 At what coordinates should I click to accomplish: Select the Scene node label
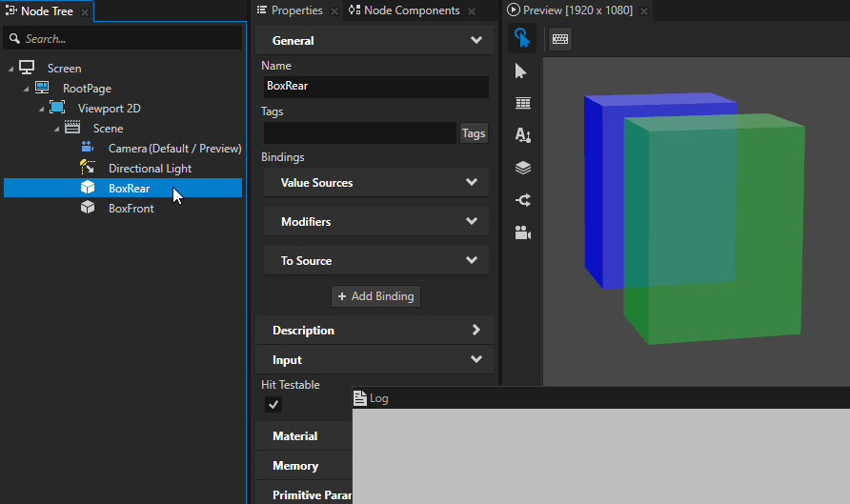(x=108, y=129)
